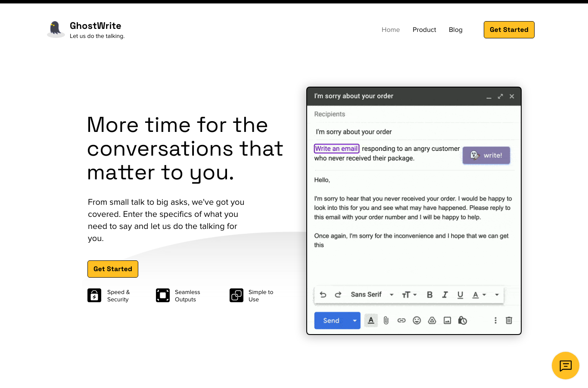Screen dimensions: 588x388
Task: Click the Redo arrow in formatting toolbar
Action: click(338, 294)
